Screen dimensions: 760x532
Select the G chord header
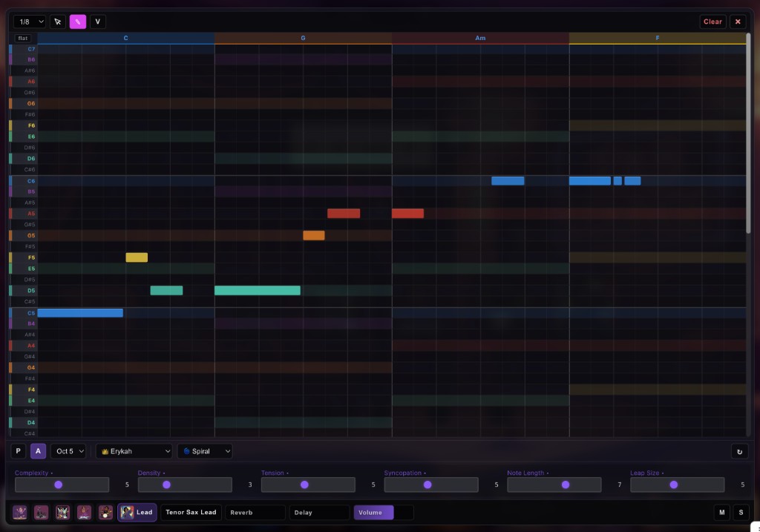coord(303,38)
